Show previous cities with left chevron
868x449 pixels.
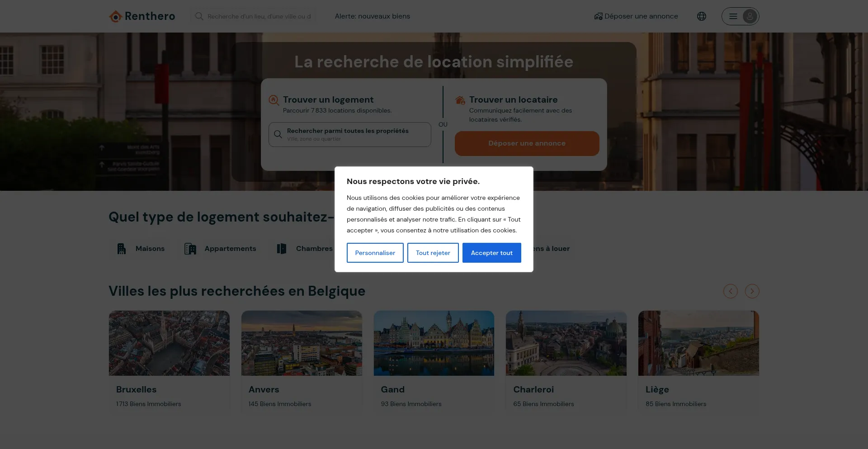coord(731,291)
